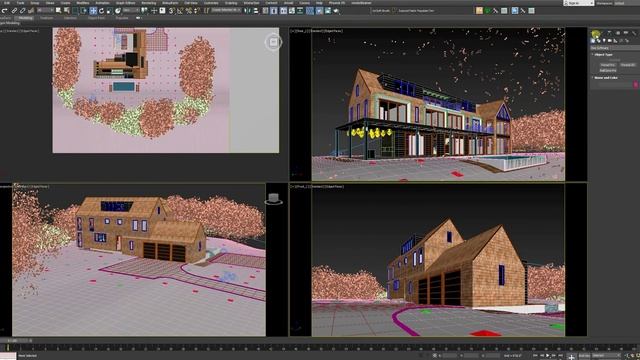
Task: Toggle the 3D Snaps button
Action: (171, 11)
